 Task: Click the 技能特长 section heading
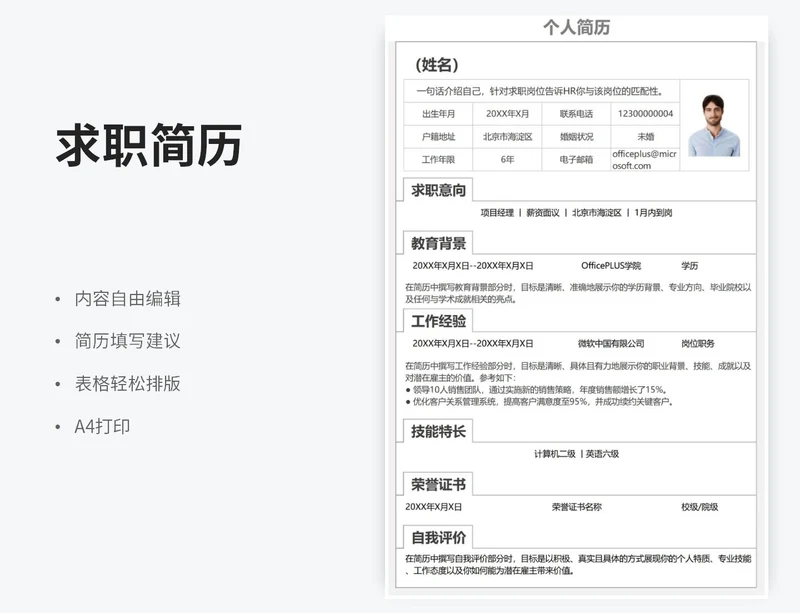click(x=438, y=431)
